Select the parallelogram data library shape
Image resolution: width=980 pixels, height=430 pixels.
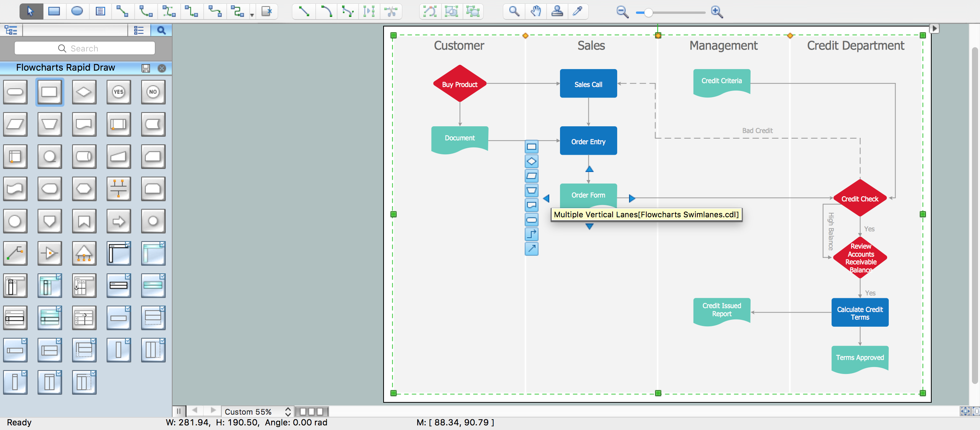click(15, 124)
